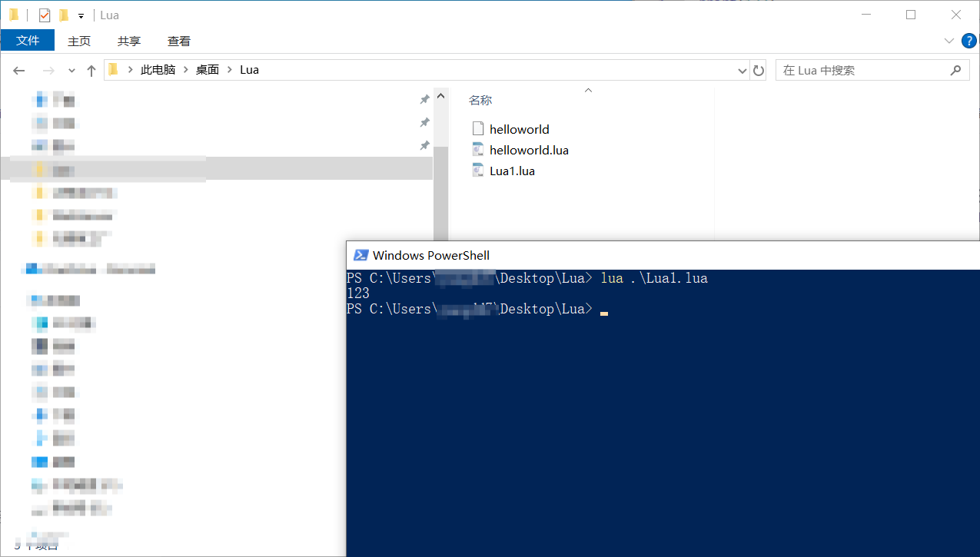Screen dimensions: 980x557
Task: Open the blue help question icon
Action: 968,41
